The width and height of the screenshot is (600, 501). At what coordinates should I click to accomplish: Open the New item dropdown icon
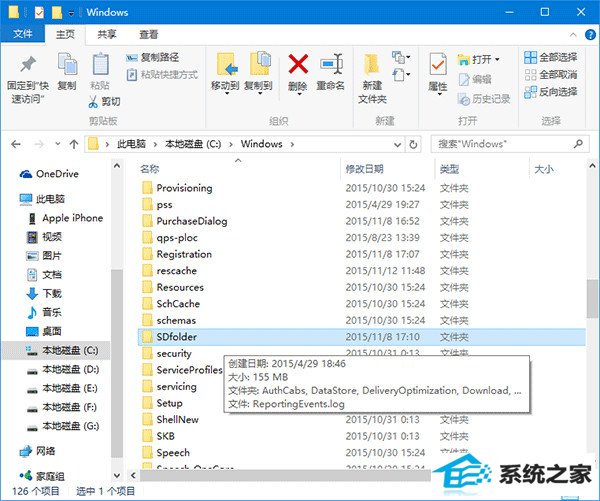[x=401, y=57]
